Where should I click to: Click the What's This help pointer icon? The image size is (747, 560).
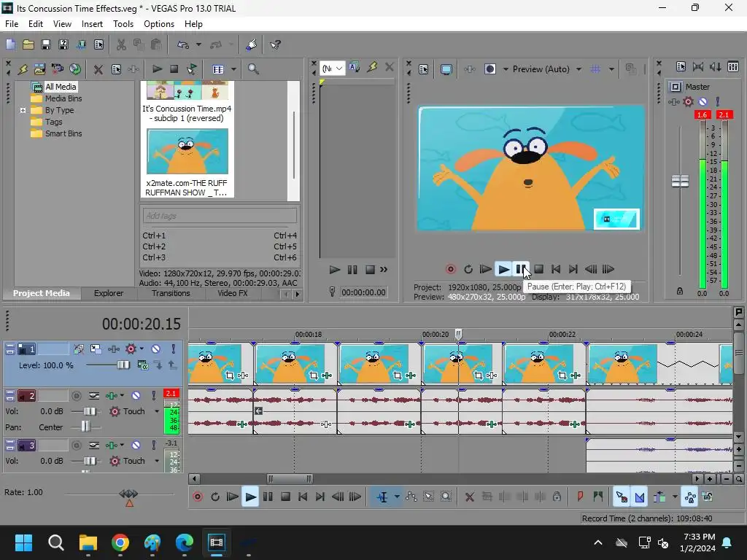tap(275, 44)
